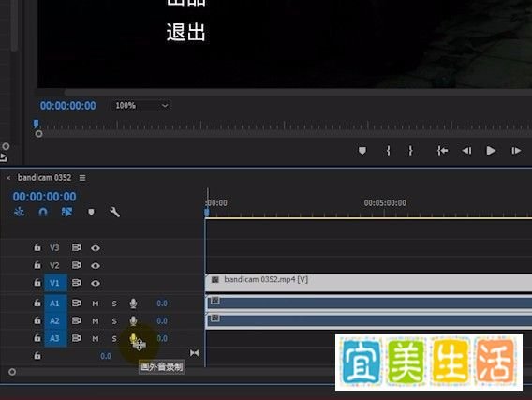Toggle lock on track V3
Viewport: 532px width, 400px height.
(x=37, y=247)
